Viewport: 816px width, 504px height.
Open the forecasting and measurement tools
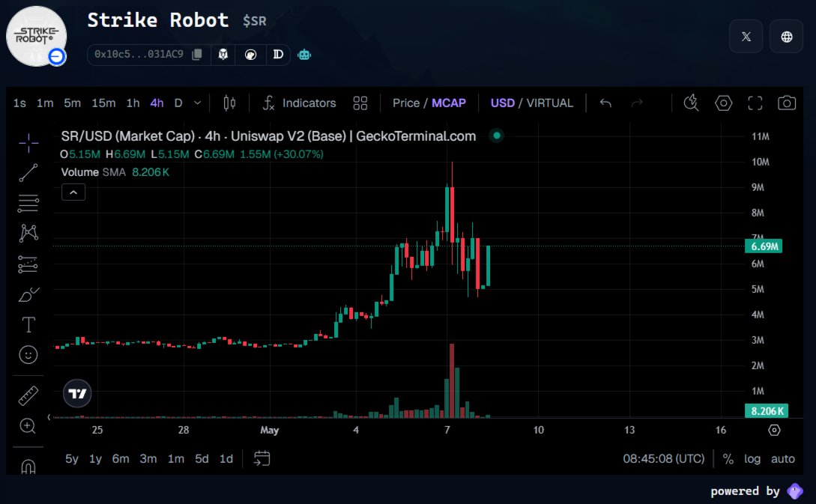tap(28, 264)
